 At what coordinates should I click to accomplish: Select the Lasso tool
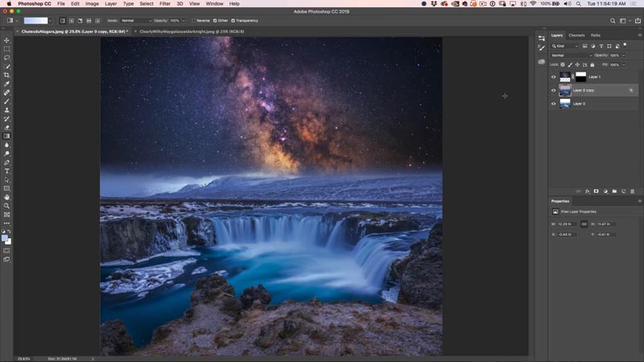coord(6,58)
